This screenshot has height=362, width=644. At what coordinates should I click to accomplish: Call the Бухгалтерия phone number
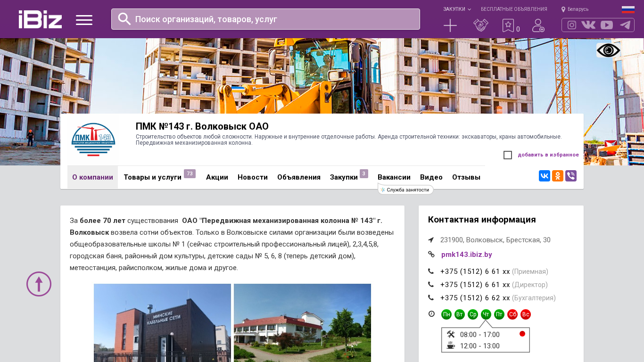point(475,298)
